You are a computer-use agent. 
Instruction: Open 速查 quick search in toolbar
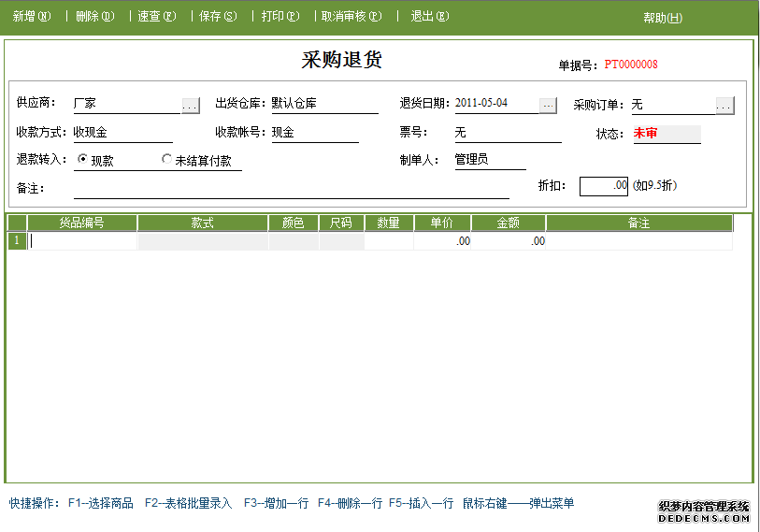(x=156, y=16)
